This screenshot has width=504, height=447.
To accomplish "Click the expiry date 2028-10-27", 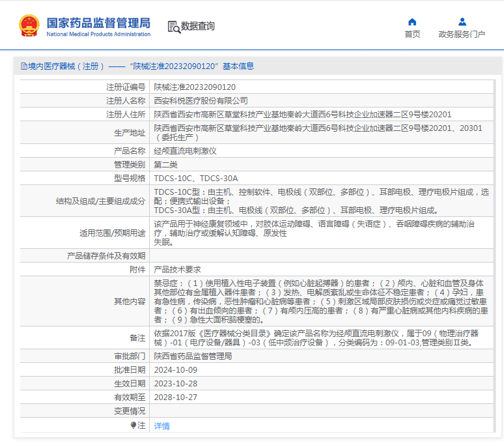I will click(x=175, y=397).
